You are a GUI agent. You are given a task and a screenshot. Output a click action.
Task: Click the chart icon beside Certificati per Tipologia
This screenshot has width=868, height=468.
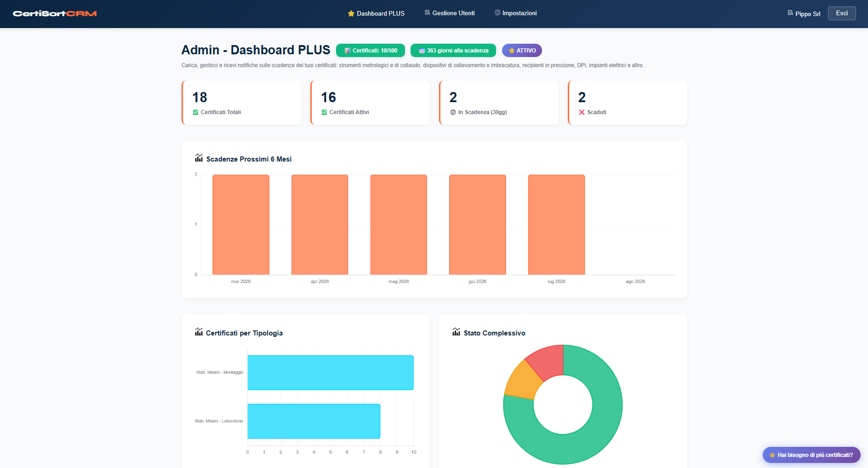coord(198,332)
